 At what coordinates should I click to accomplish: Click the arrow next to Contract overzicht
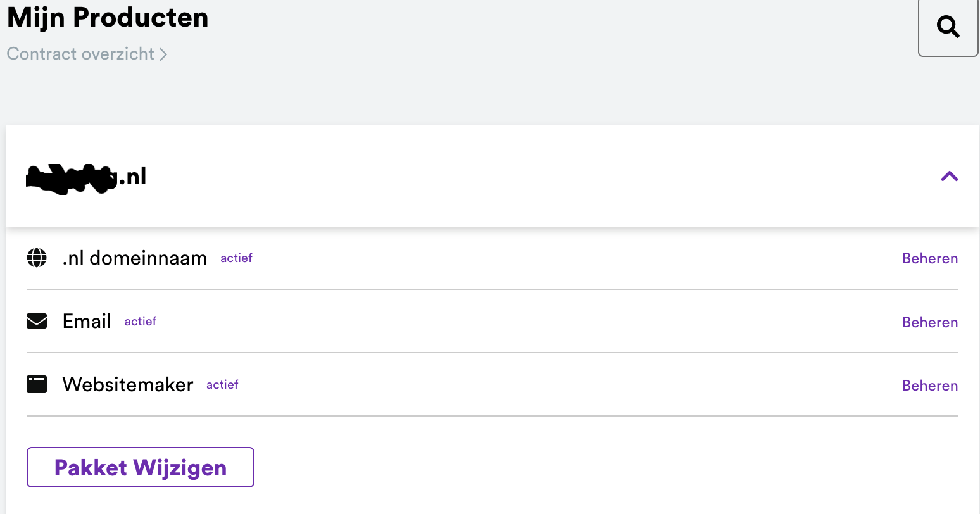[x=163, y=54]
